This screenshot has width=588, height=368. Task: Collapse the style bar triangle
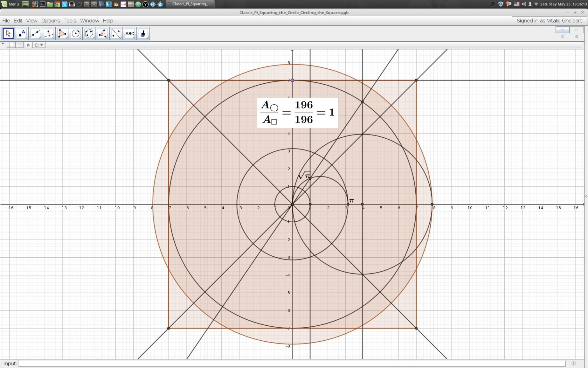tap(3, 44)
